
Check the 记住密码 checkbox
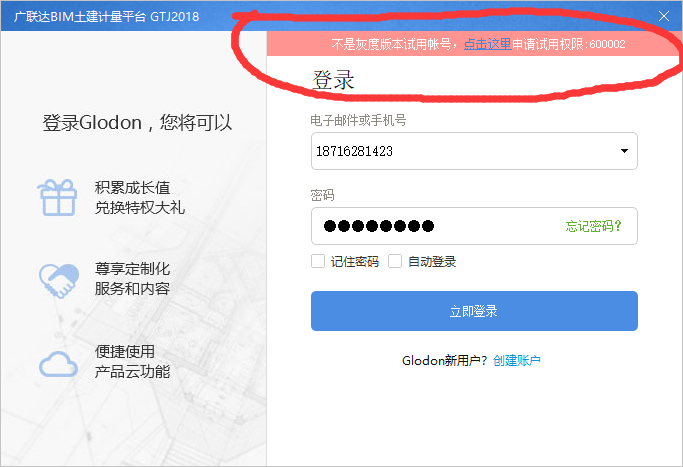[x=318, y=261]
